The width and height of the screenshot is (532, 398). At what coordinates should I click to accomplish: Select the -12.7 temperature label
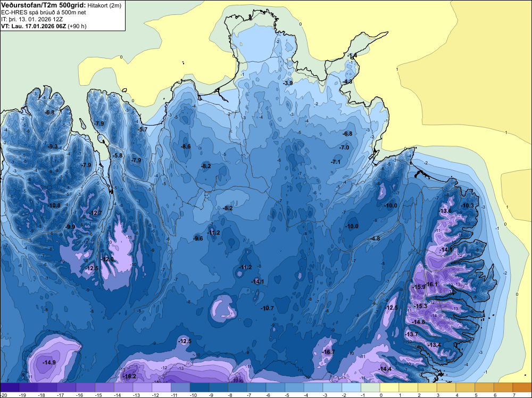click(95, 213)
